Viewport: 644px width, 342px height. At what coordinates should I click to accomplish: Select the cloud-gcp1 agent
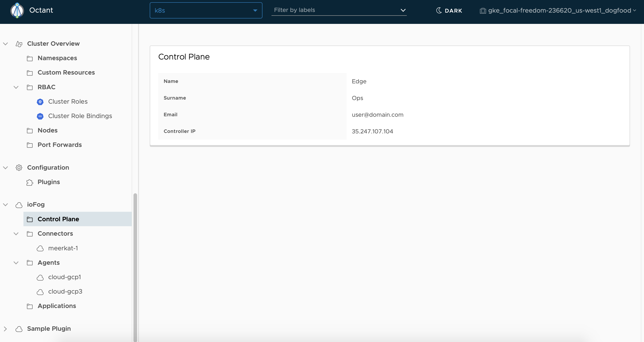tap(64, 277)
